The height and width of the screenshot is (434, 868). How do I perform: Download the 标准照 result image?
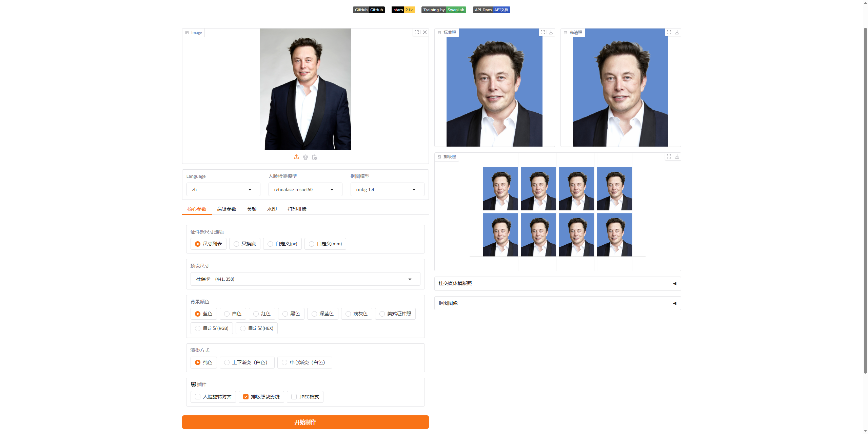551,32
